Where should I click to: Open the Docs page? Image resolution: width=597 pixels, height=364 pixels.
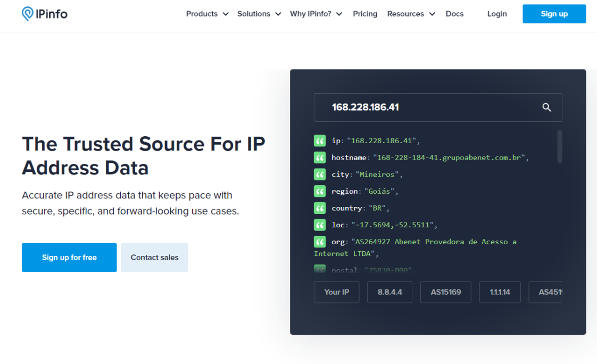tap(454, 14)
